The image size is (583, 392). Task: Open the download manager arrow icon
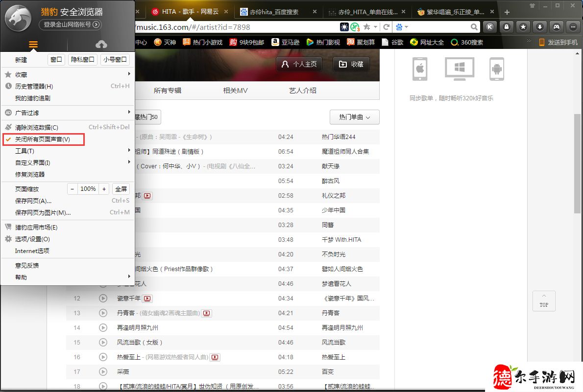[x=540, y=27]
